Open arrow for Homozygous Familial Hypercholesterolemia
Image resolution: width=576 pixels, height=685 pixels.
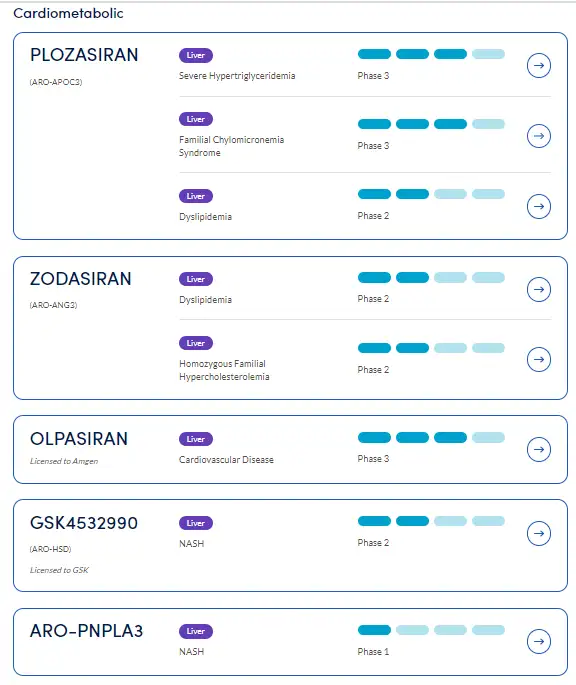point(538,359)
